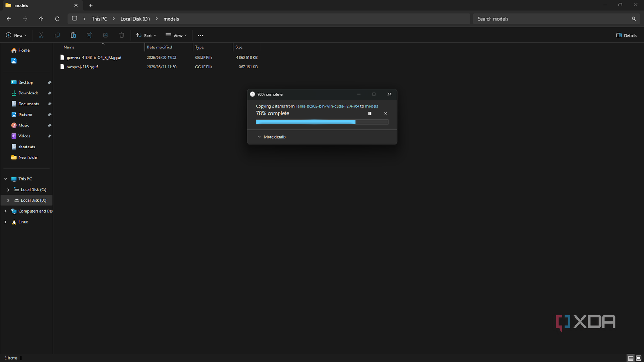
Task: Click the copy progress bar
Action: 322,122
